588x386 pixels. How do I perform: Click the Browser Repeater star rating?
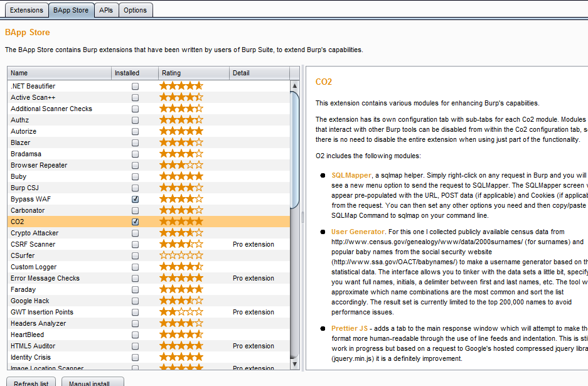[x=181, y=165]
